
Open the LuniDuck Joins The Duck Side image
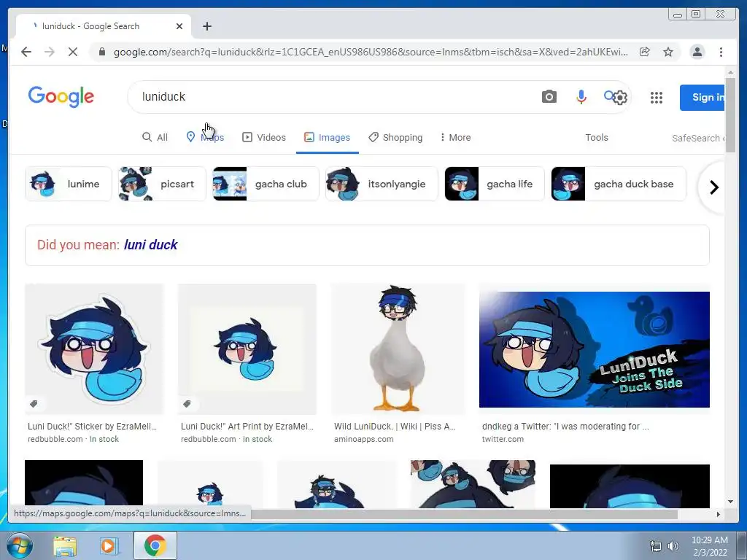(x=594, y=349)
